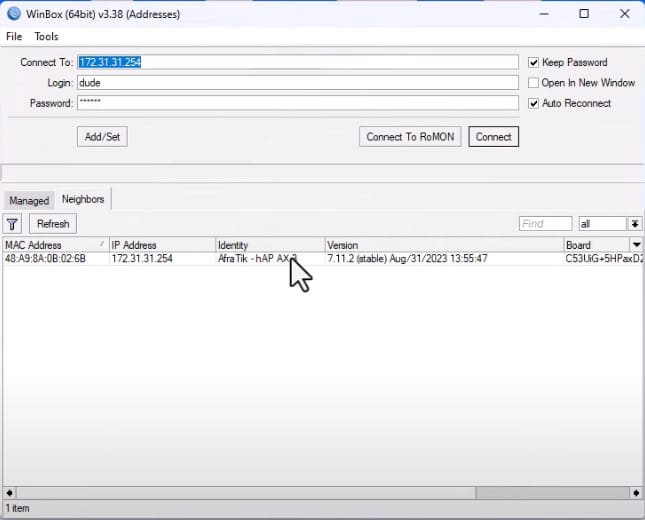Focus the Connect To address field

coord(297,62)
